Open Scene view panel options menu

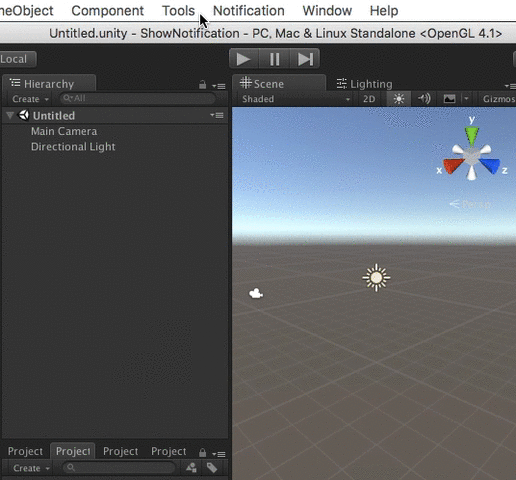pos(511,86)
